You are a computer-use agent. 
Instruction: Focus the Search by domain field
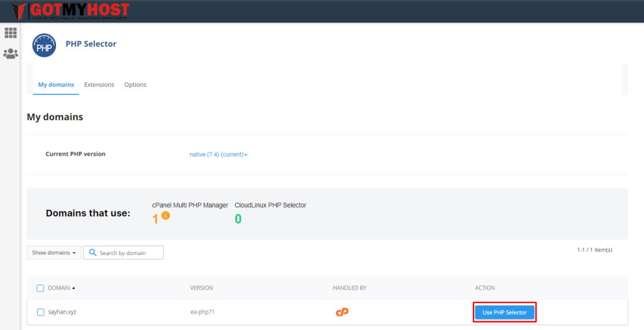click(x=129, y=253)
